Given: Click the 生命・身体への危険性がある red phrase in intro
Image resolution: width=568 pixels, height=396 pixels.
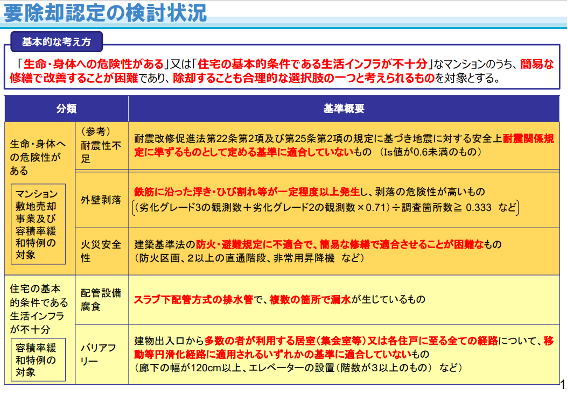Looking at the screenshot, I should point(94,64).
